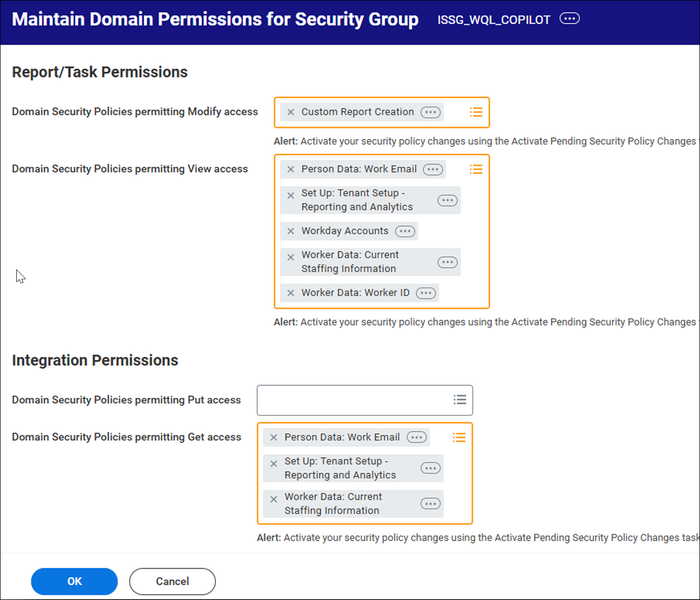Screen dimensions: 700x600
Task: Click Set Up: Tenant Setup text in Get access
Action: click(340, 468)
